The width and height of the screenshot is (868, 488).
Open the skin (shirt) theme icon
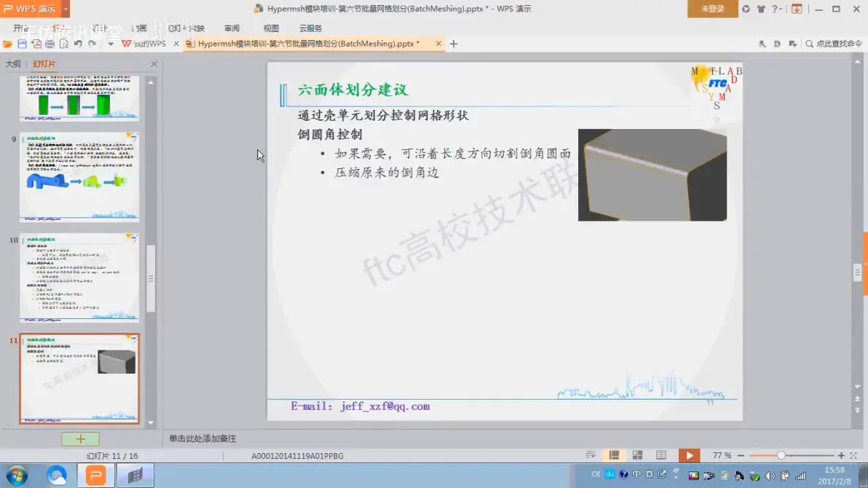pos(761,9)
